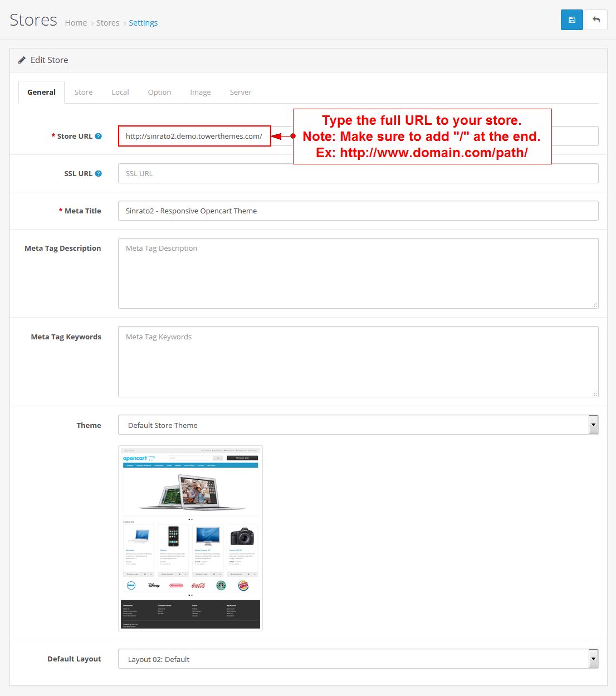Open the Local tab
Viewport: 616px width, 696px height.
point(120,92)
